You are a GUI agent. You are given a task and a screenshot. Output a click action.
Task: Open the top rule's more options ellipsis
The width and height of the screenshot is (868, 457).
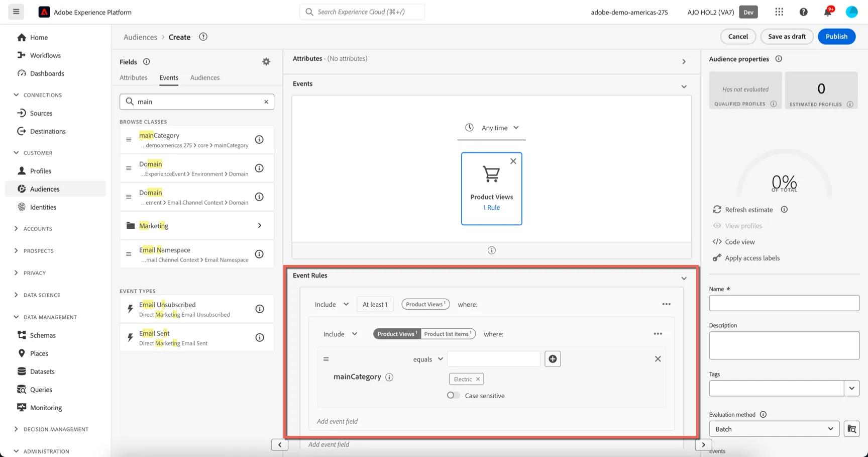(x=666, y=304)
